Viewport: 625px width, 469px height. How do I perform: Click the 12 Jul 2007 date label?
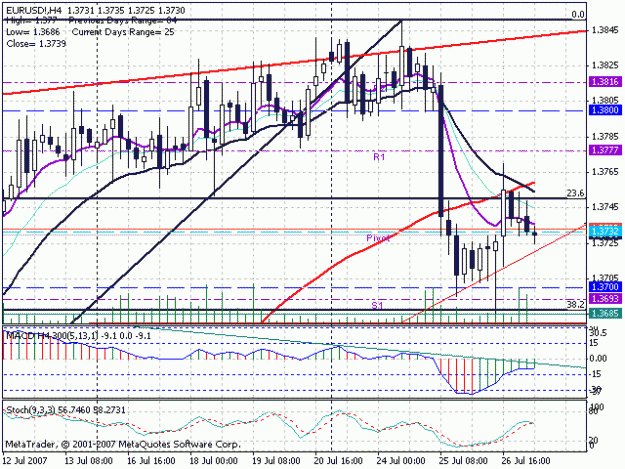[25, 461]
